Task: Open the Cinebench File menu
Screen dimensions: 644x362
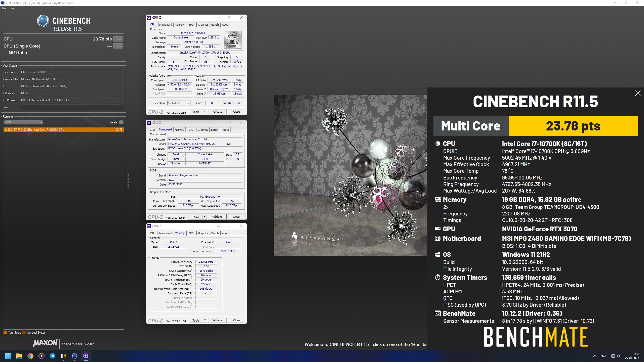Action: 4,8
